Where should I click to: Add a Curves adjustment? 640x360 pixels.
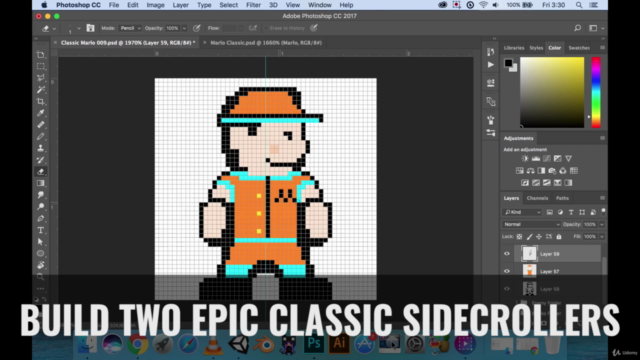(547, 159)
